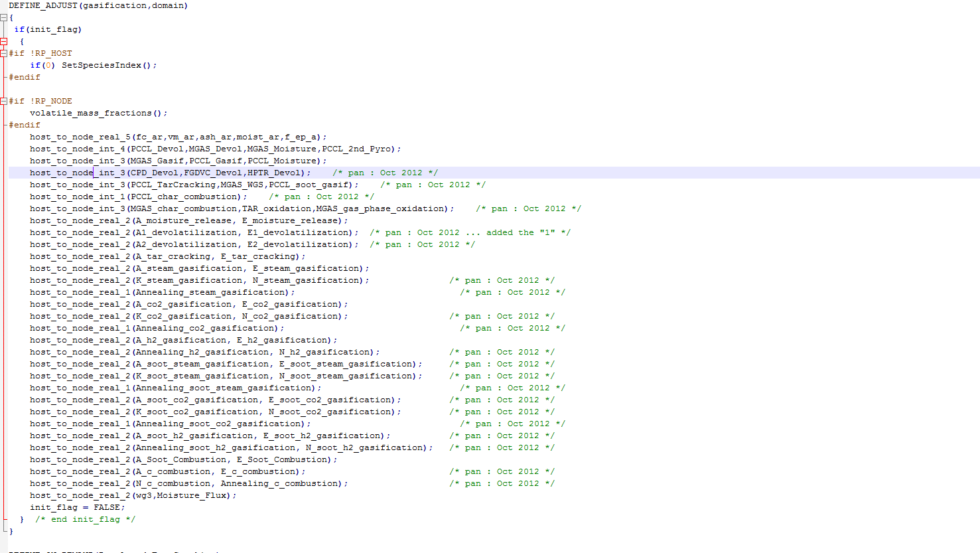Collapse the #if !RP_NODE preprocessor block
Screen dimensions: 980x553
3,101
